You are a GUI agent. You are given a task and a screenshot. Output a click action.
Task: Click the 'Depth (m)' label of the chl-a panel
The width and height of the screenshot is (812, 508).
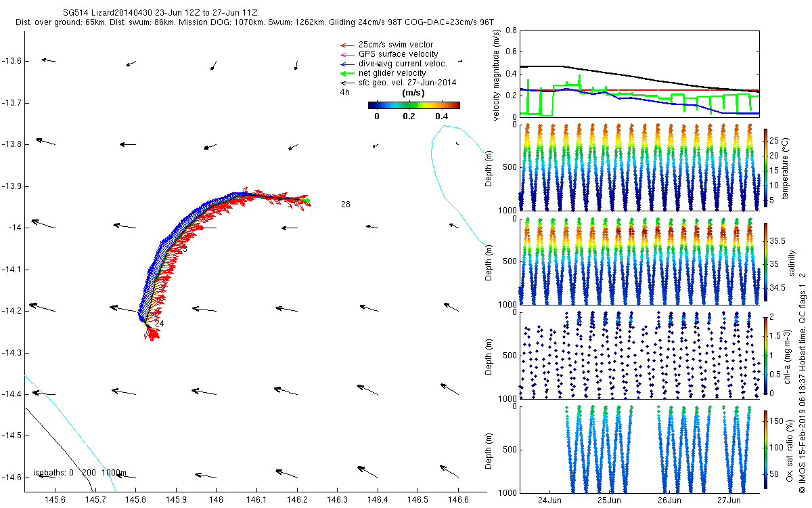(x=490, y=356)
